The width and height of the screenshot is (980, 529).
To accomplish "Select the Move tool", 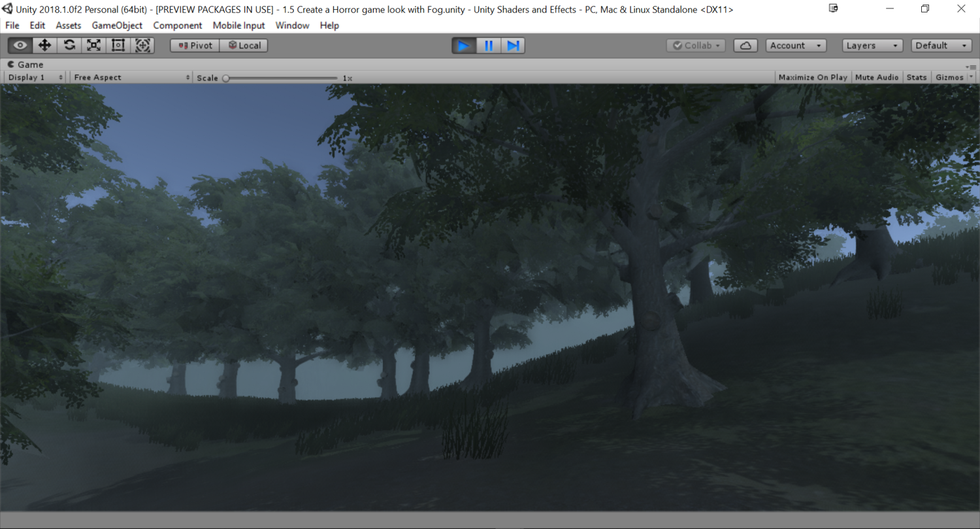I will [44, 45].
